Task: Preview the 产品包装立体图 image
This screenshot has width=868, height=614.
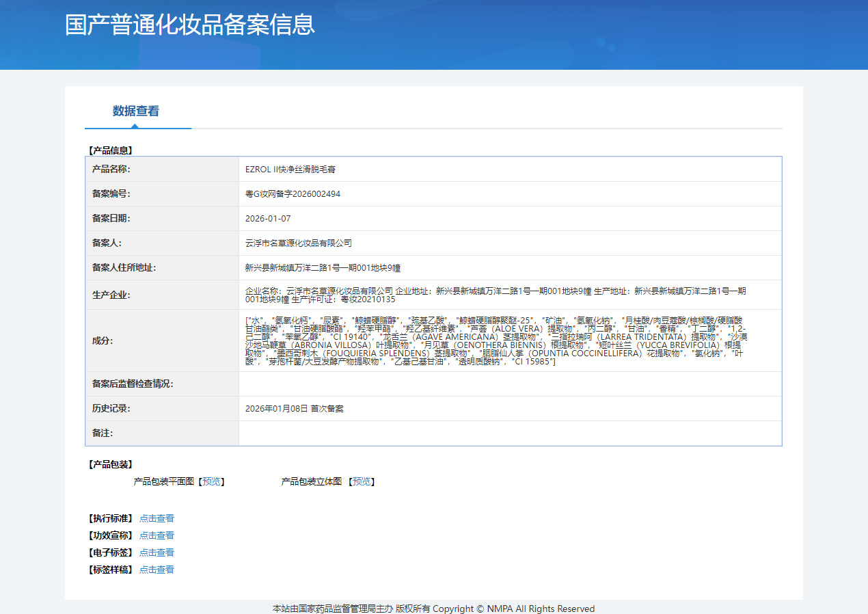Action: (x=362, y=481)
